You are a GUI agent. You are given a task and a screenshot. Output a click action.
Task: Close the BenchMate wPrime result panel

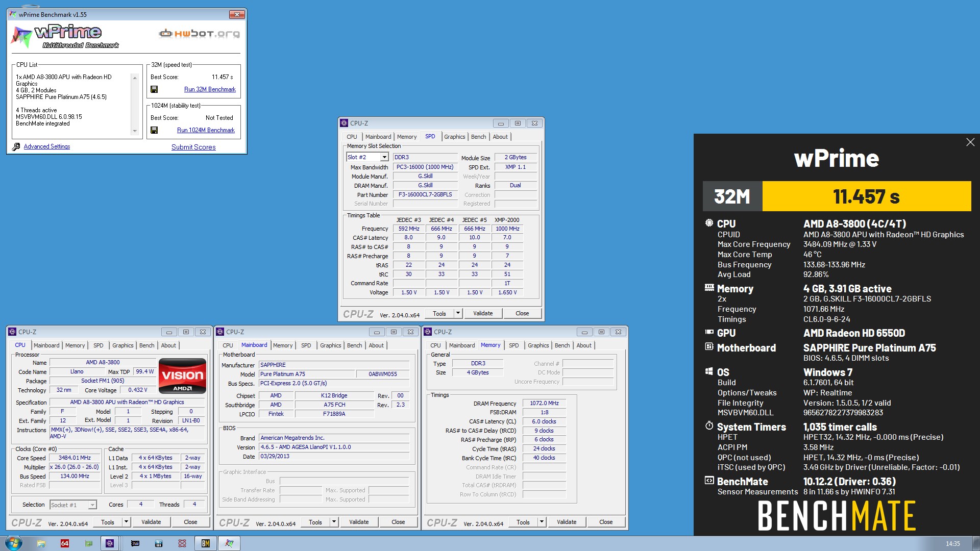(x=970, y=142)
